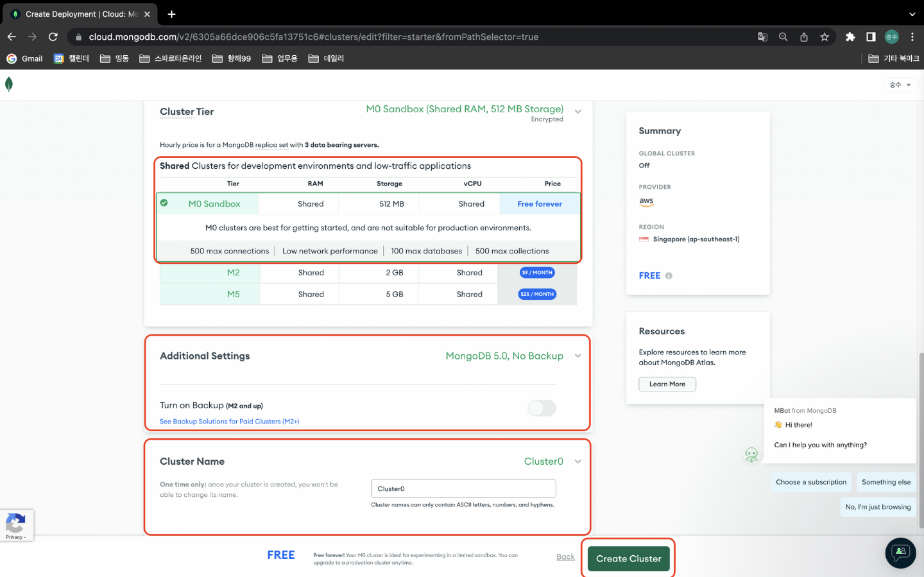Click the lock icon in the address bar
The image size is (924, 577).
[78, 37]
